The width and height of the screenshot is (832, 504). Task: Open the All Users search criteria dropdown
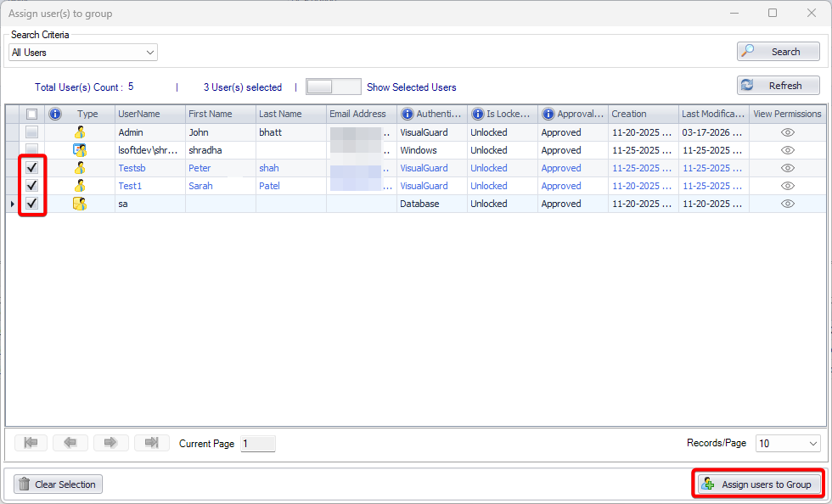pyautogui.click(x=83, y=53)
